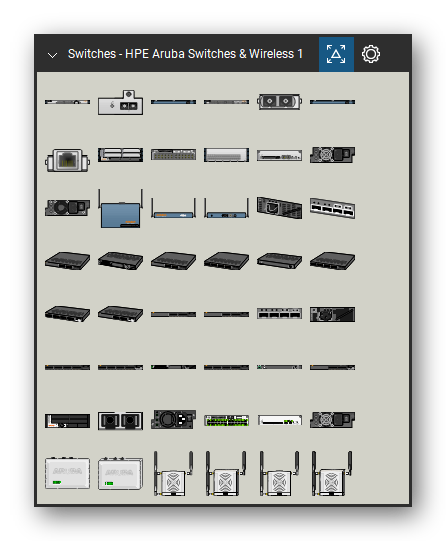Choose the switch shape with green lit ports
Image resolution: width=446 pixels, height=541 pixels.
[226, 420]
